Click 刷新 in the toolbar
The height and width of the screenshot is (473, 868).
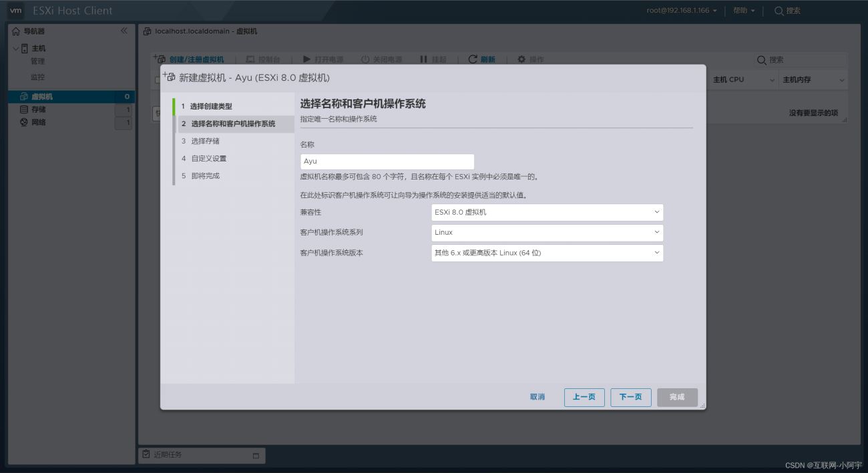click(481, 59)
